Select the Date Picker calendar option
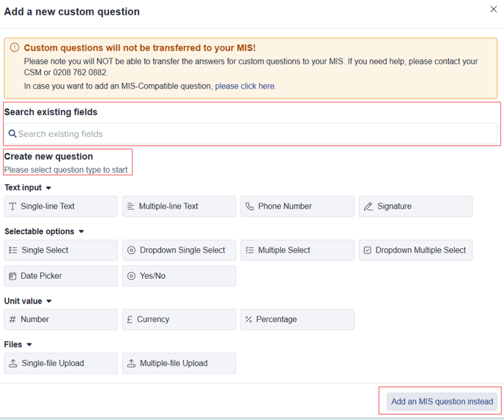Viewport: 504px width, 420px height. [x=61, y=276]
